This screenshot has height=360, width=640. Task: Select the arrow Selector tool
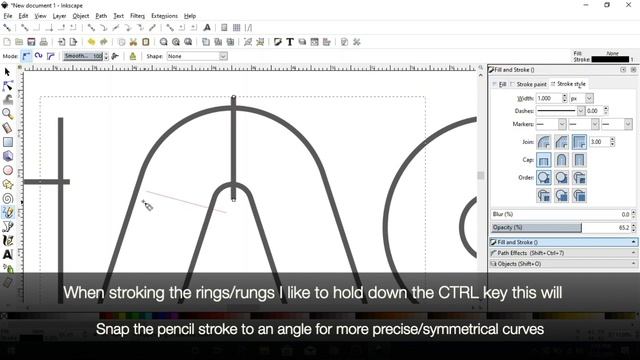[x=7, y=72]
